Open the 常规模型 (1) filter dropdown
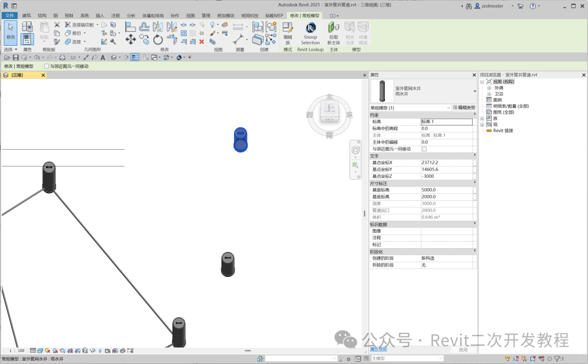Viewport: 588px width, 364px height. pyautogui.click(x=448, y=108)
